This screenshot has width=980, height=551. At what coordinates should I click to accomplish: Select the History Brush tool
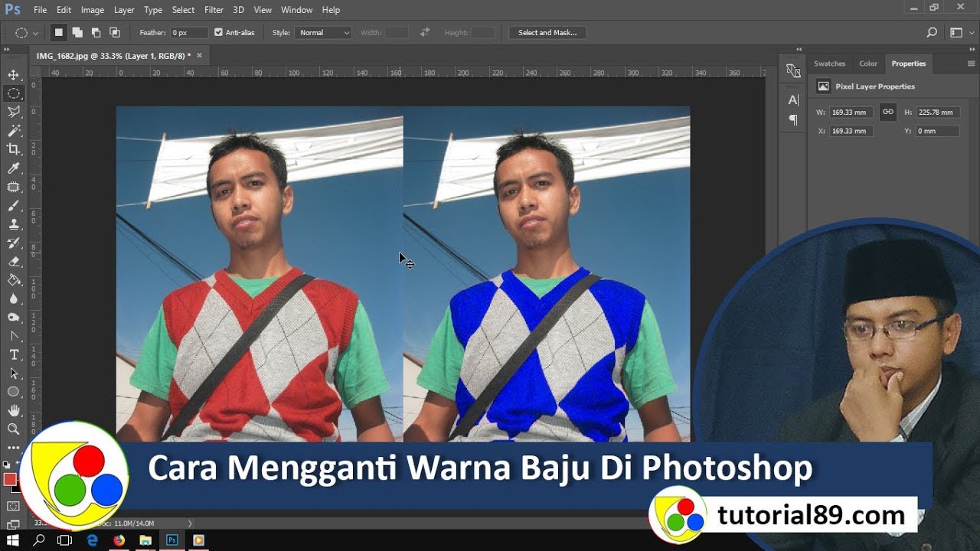pyautogui.click(x=14, y=243)
